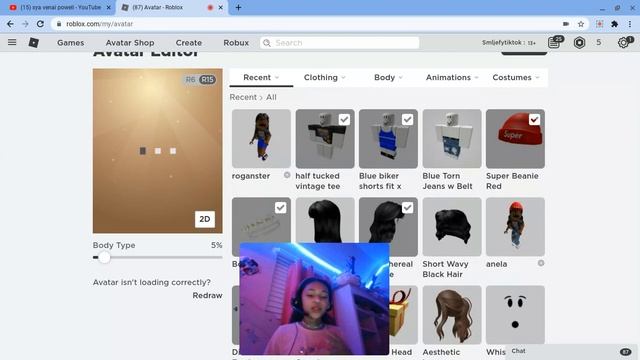Click the 3D avatar preview area

click(158, 151)
